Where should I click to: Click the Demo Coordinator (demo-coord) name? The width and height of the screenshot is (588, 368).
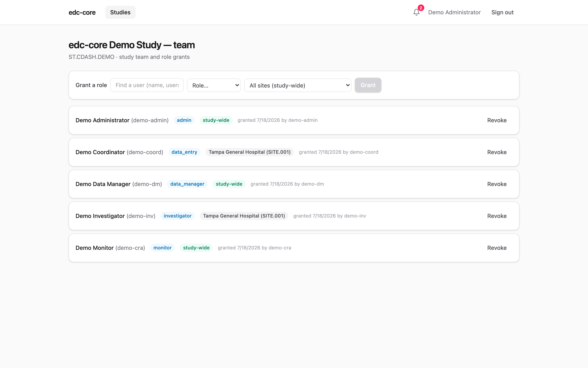tap(119, 152)
